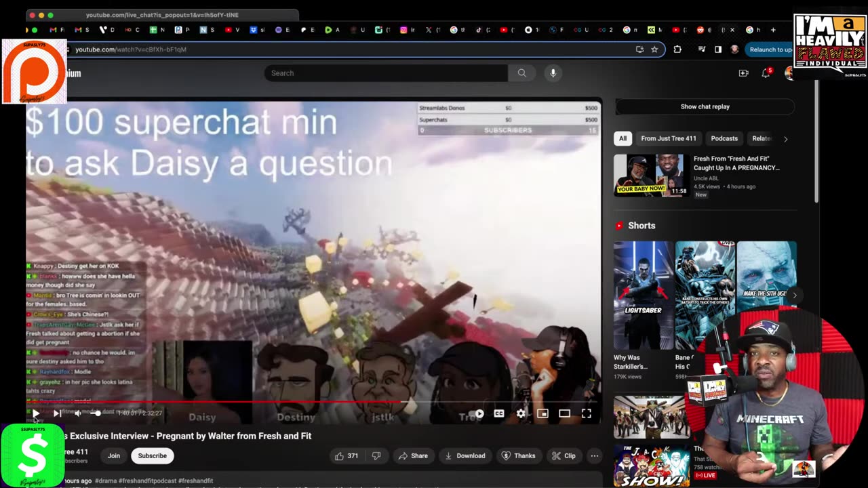The width and height of the screenshot is (868, 488).
Task: Open Uncle ABL video thumbnail 11:58
Action: (651, 175)
